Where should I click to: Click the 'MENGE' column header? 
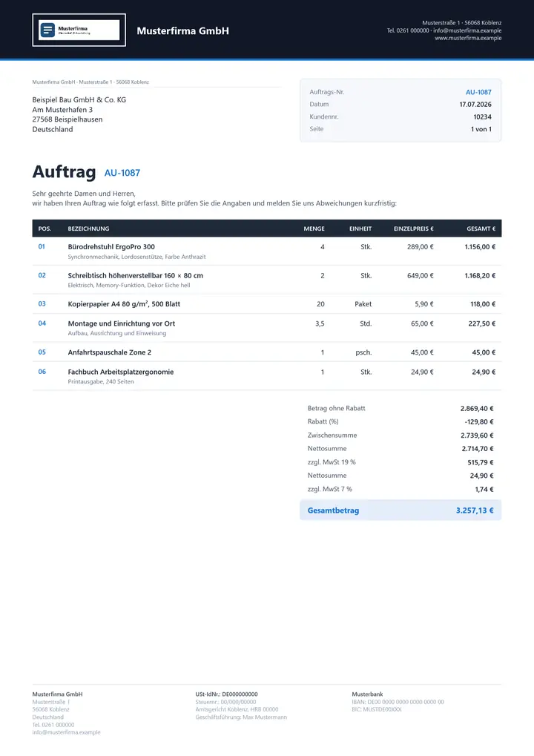pos(314,229)
